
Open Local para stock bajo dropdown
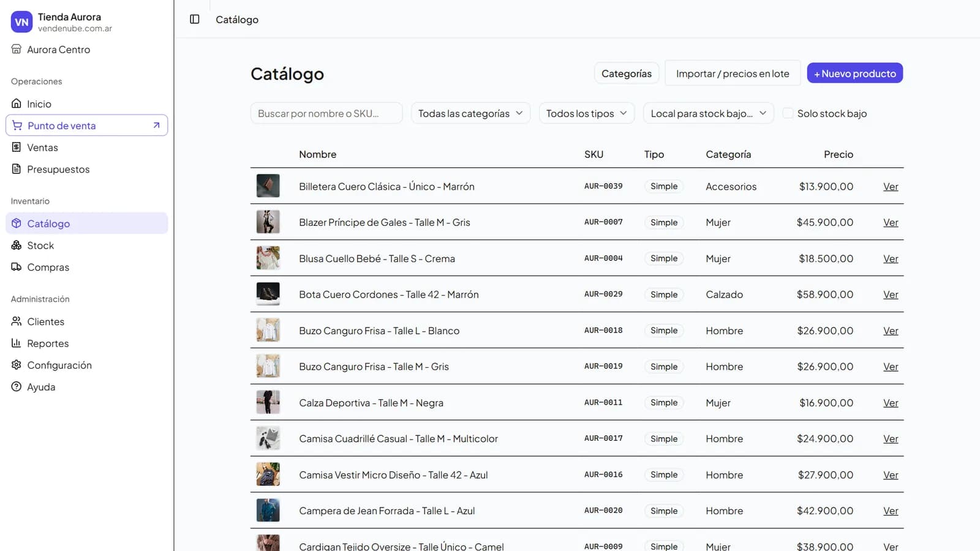(x=709, y=113)
